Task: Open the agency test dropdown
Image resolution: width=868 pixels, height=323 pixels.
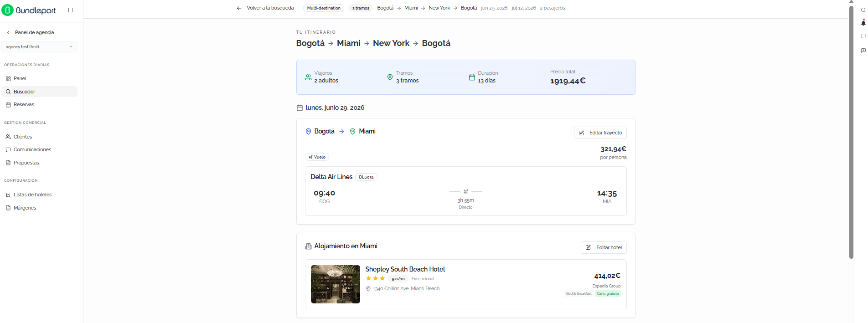Action: coord(39,47)
